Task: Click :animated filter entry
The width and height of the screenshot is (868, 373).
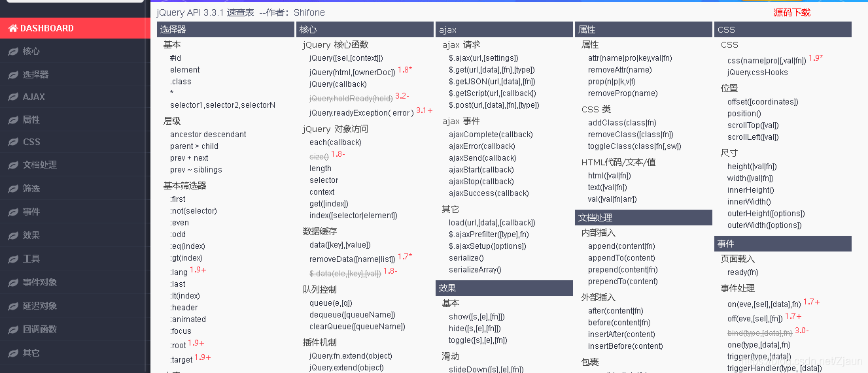Action: coord(188,319)
